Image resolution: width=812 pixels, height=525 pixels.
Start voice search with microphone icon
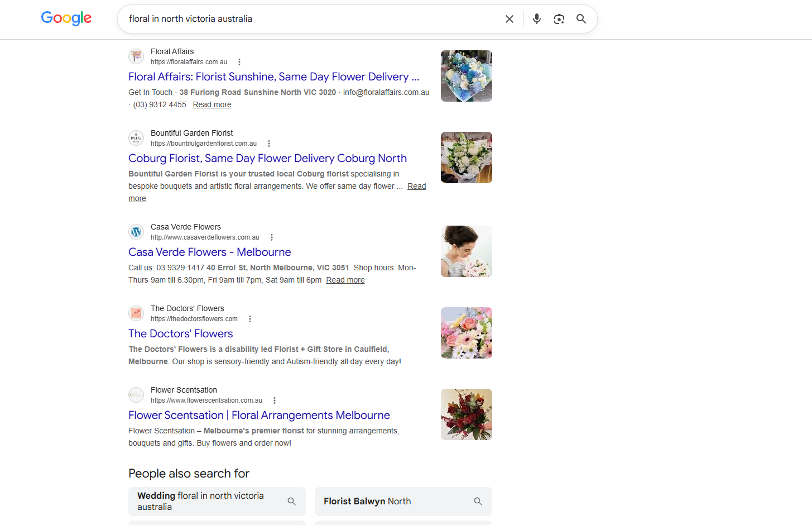[x=537, y=19]
